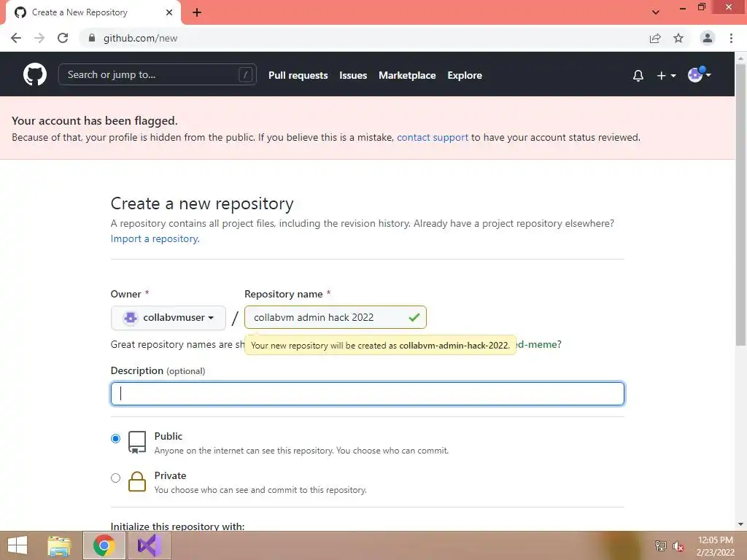Image resolution: width=747 pixels, height=560 pixels.
Task: Select the Create a New Repository tab
Action: pyautogui.click(x=93, y=12)
